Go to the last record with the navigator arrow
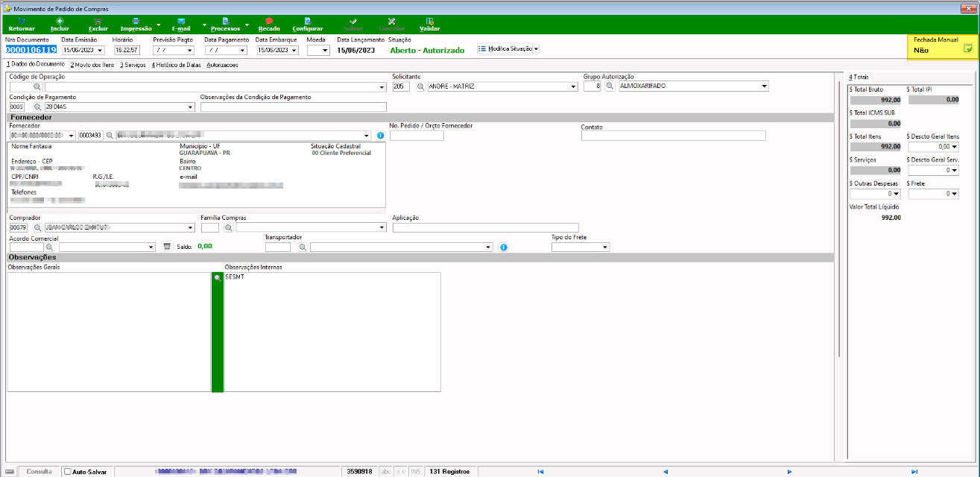The height and width of the screenshot is (477, 980). (x=914, y=472)
